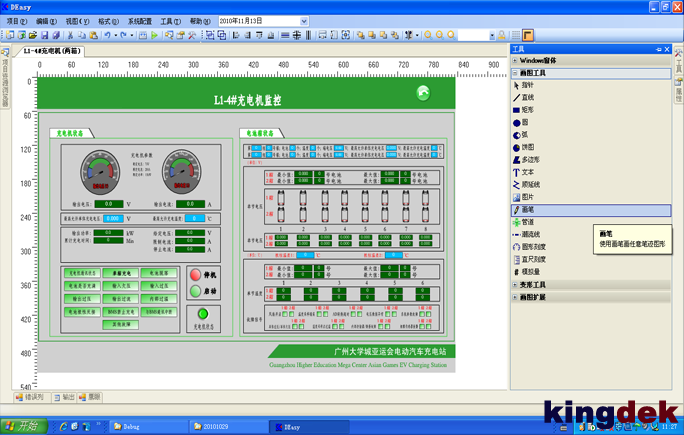The width and height of the screenshot is (684, 435).
Task: Pick the 指针 pointer tool
Action: tap(527, 85)
